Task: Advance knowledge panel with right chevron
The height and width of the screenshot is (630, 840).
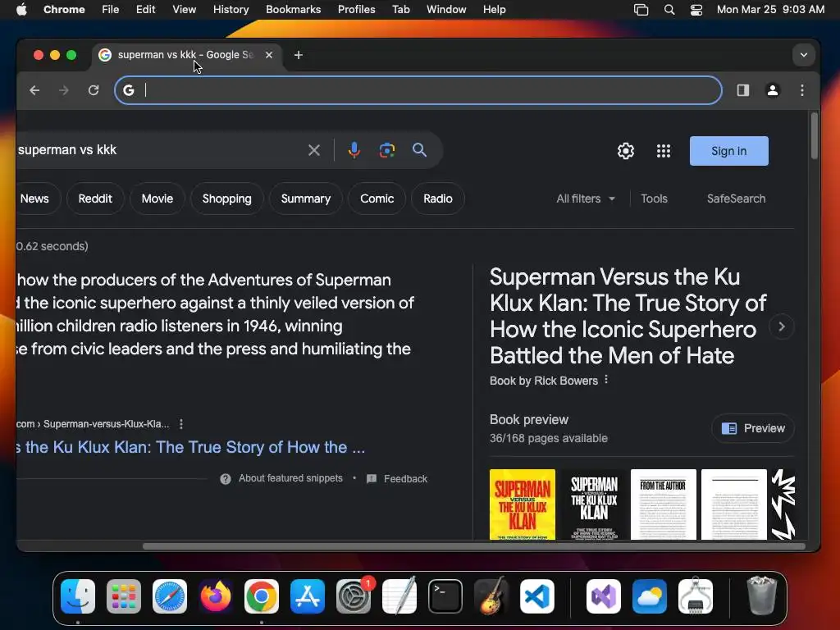Action: [782, 326]
